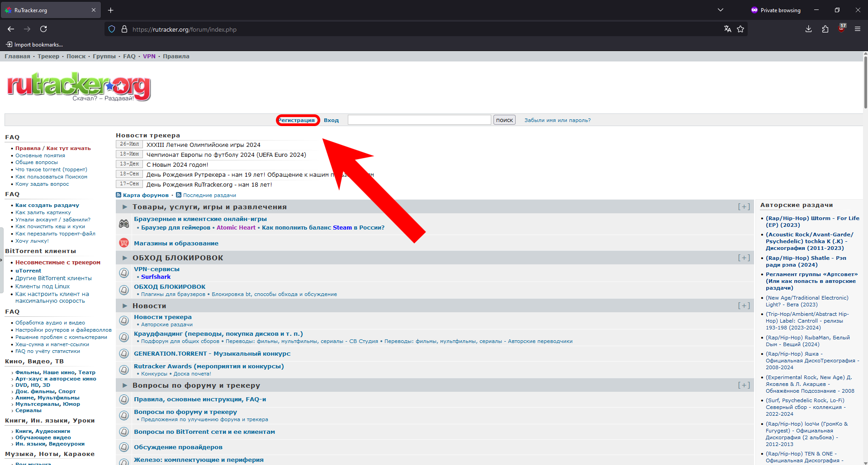Open RSS icon next to Последние раздачи
The height and width of the screenshot is (465, 868).
(x=179, y=195)
